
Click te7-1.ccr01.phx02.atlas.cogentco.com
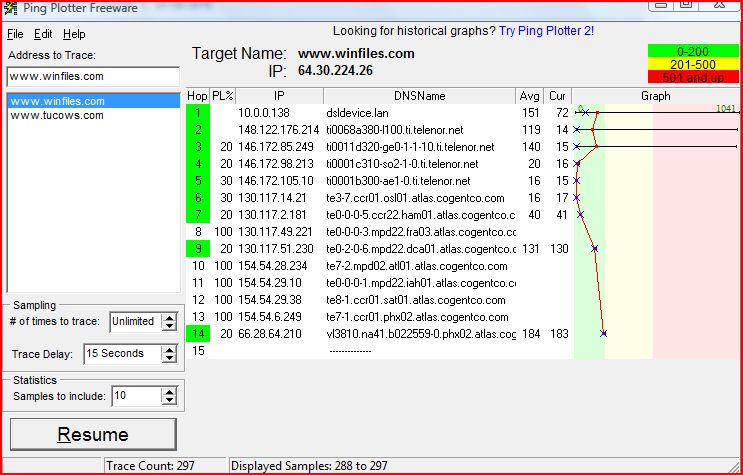pyautogui.click(x=417, y=317)
